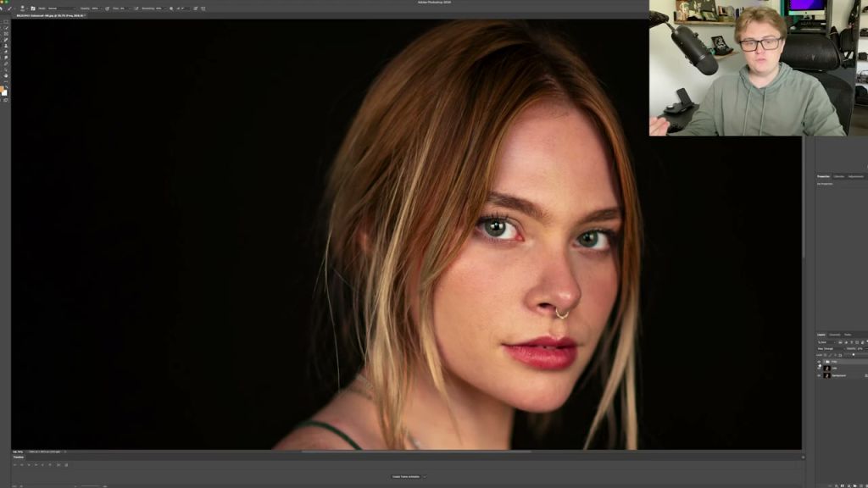The image size is (868, 488).
Task: Filter layers for type layers icon
Action: (x=851, y=342)
